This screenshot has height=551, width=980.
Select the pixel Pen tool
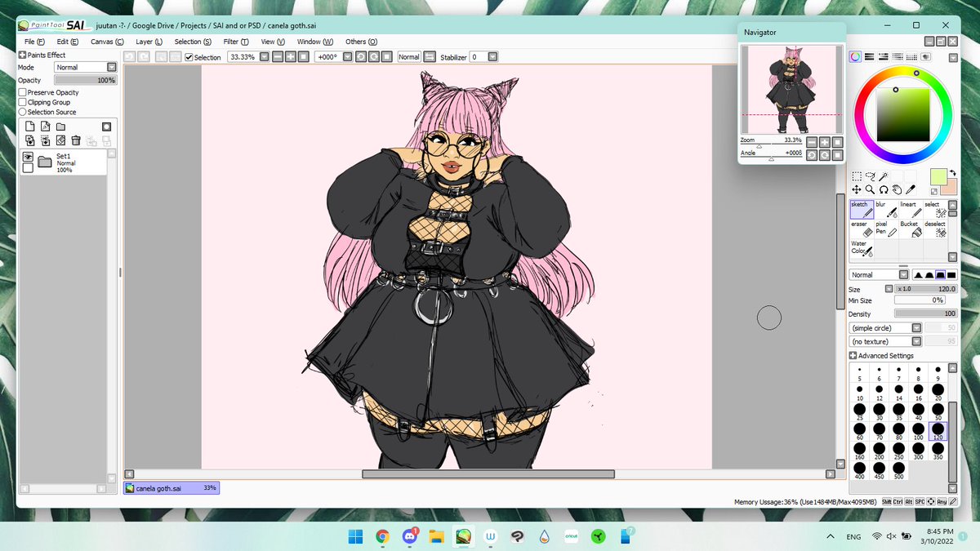[886, 229]
